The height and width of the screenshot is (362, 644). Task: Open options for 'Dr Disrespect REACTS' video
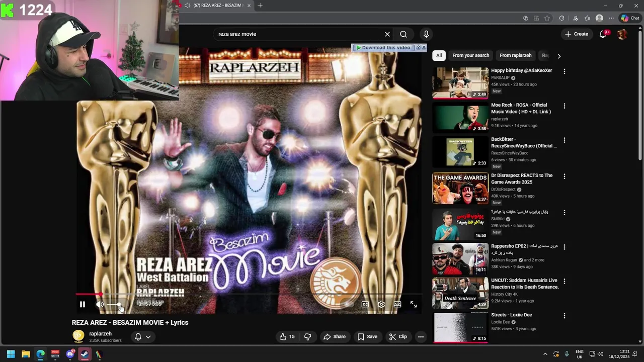point(565,176)
